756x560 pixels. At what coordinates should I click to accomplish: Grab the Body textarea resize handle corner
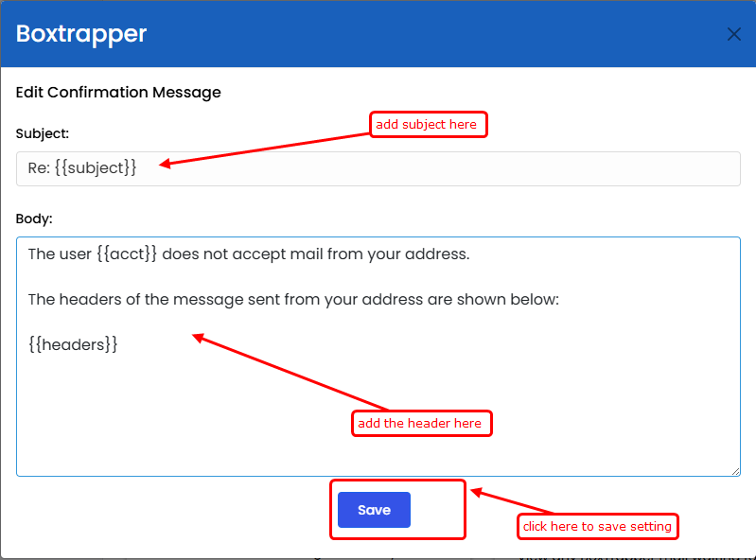(x=735, y=471)
